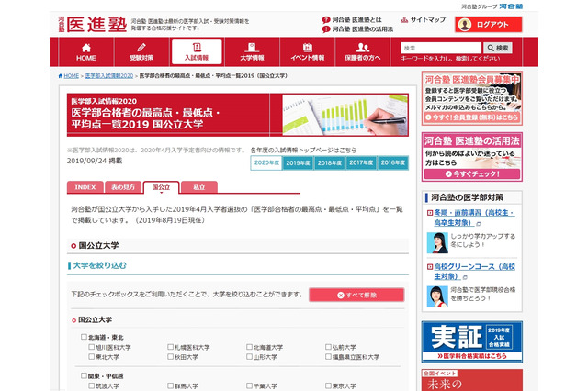Click the woman thumbnail beside 医学部現役合格 text
588x391 pixels.
[437, 296]
